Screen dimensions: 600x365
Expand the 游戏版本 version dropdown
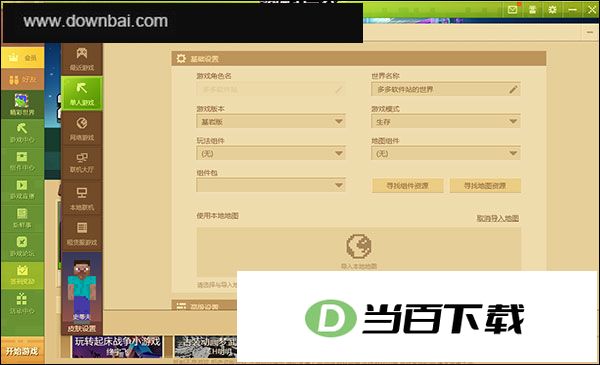pos(271,122)
